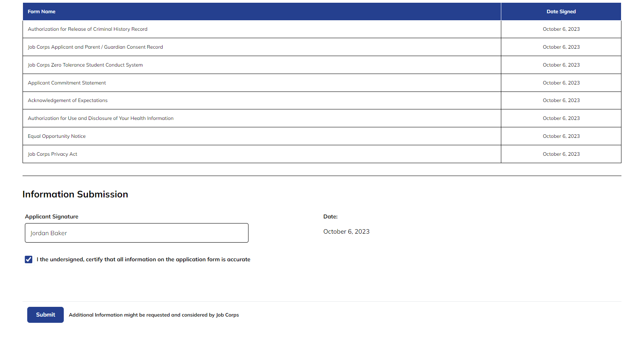The height and width of the screenshot is (352, 644).
Task: Open the Equal Opportunity Notice
Action: pyautogui.click(x=57, y=136)
